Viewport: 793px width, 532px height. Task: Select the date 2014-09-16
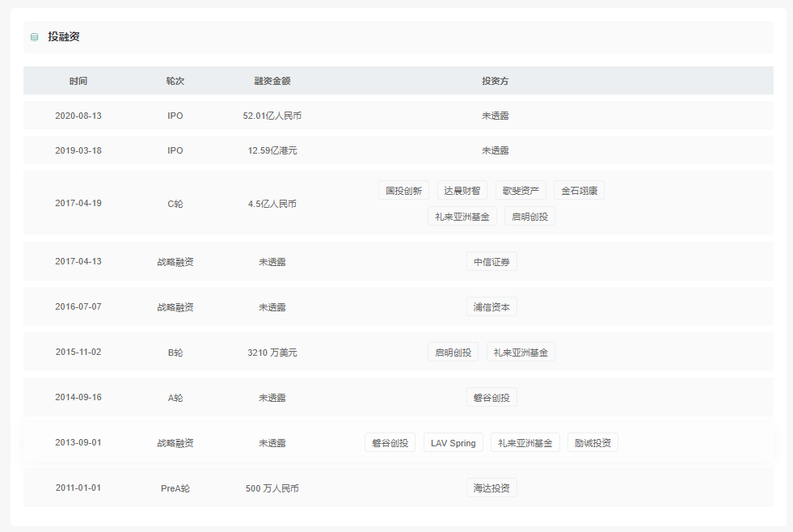(x=78, y=398)
